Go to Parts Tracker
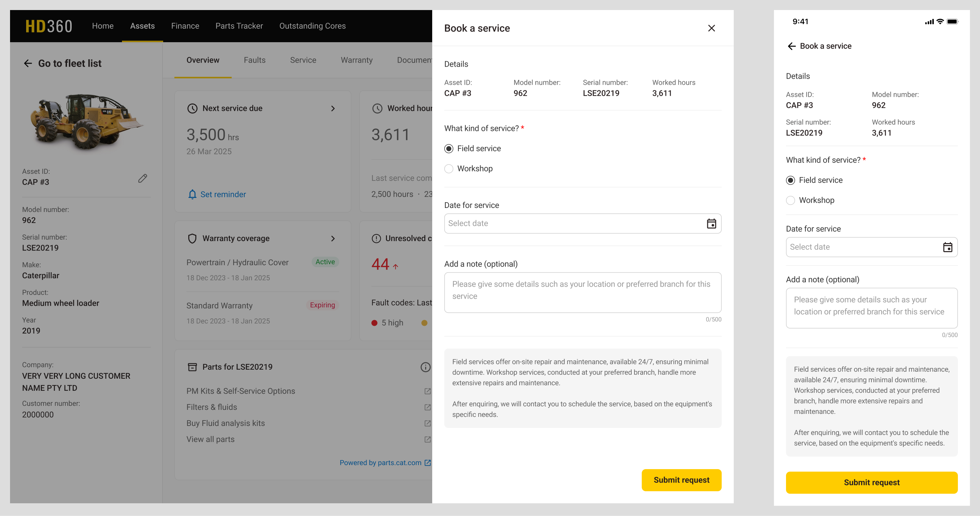The width and height of the screenshot is (980, 516). 239,26
